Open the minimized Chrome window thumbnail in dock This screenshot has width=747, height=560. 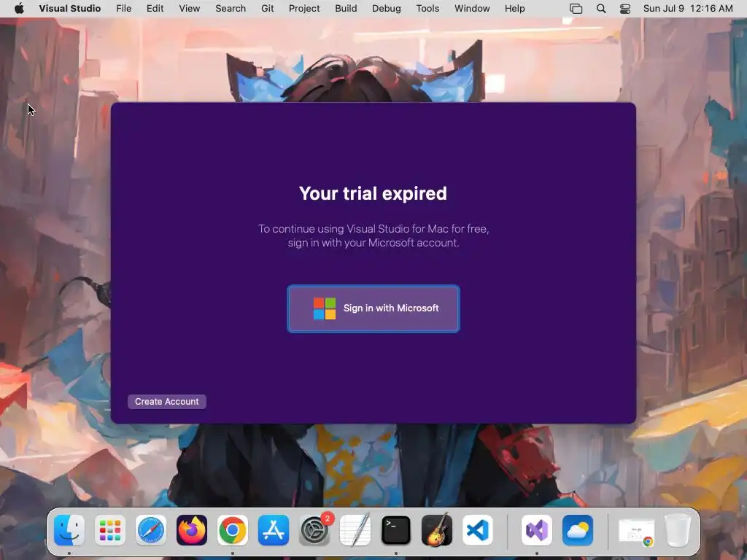(x=636, y=531)
